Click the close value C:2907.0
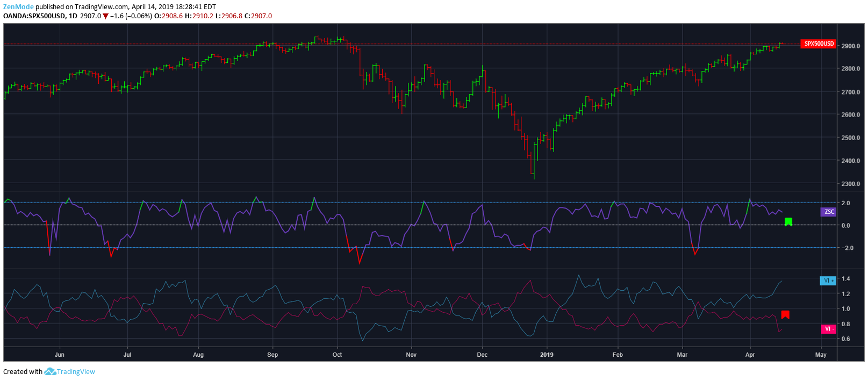 pos(259,16)
